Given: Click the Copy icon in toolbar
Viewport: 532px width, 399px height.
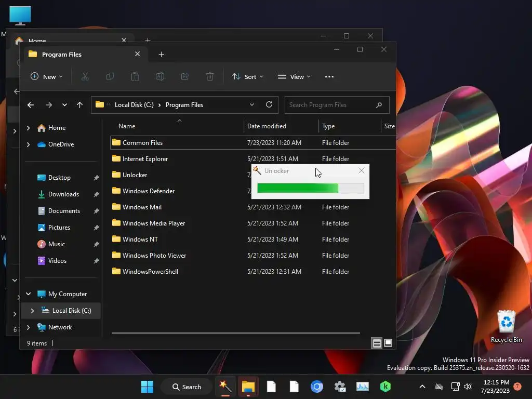Looking at the screenshot, I should pos(110,77).
